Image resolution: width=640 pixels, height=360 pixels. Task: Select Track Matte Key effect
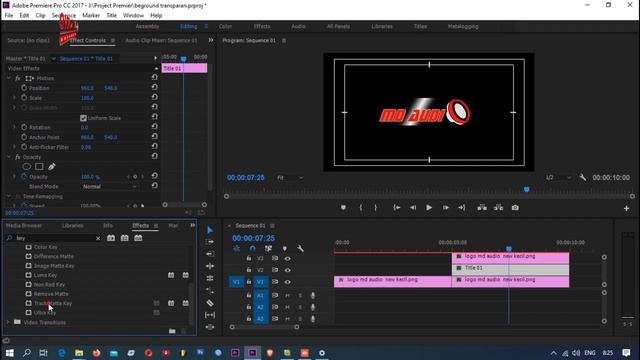pyautogui.click(x=53, y=303)
